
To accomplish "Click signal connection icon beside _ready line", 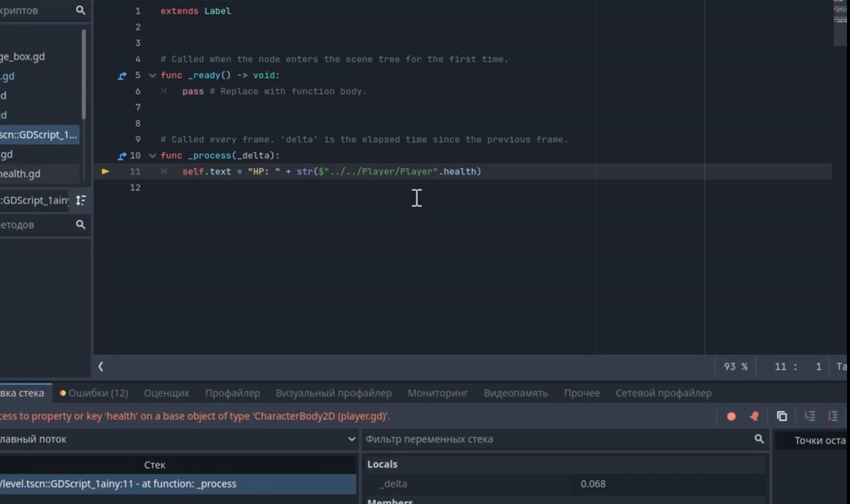I will point(122,76).
